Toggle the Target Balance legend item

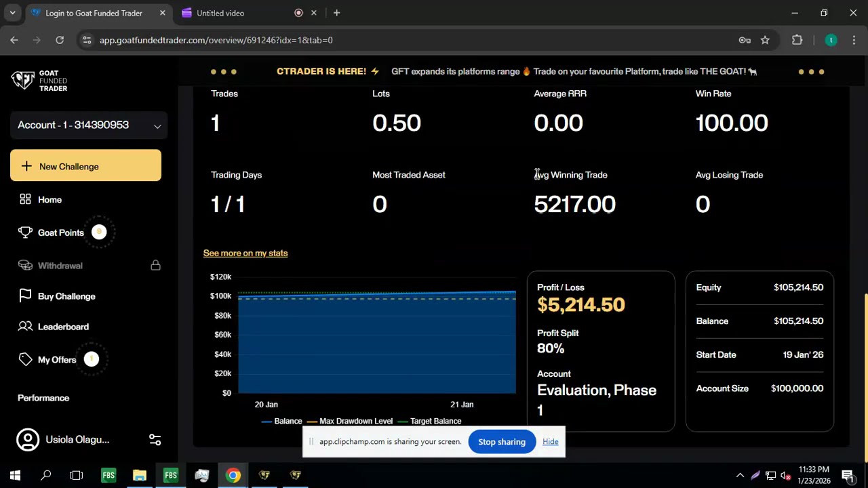click(x=429, y=421)
